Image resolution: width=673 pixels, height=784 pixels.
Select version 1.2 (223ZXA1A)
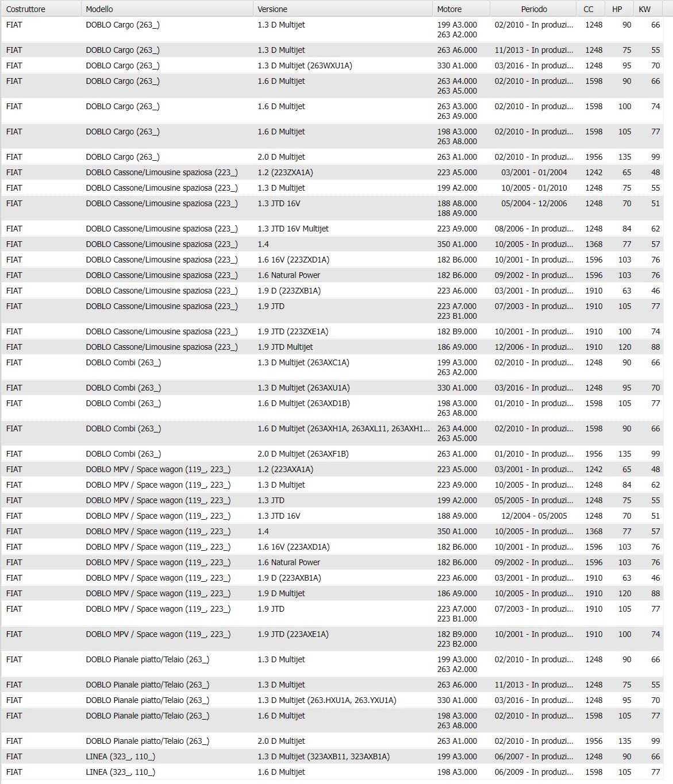(285, 172)
